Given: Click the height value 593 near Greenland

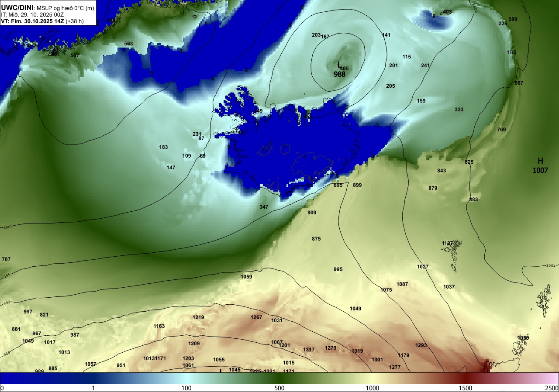Looking at the screenshot, I should [128, 44].
